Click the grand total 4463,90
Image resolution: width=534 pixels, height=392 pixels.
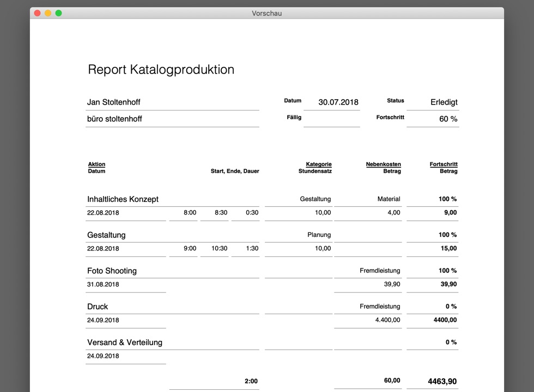442,382
